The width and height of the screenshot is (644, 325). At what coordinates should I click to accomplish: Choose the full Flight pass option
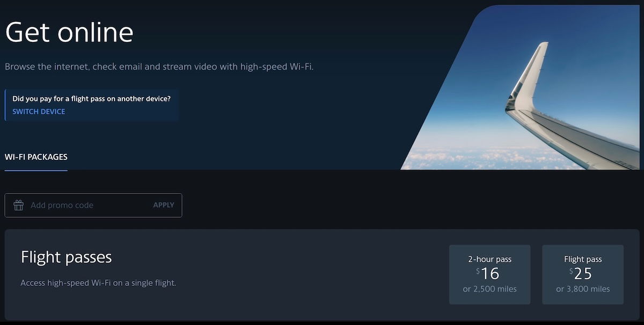(583, 275)
